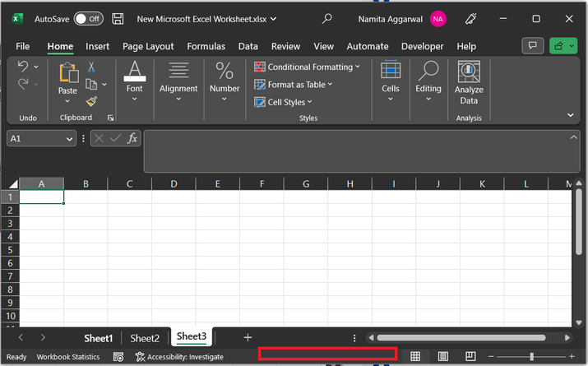Viewport: 588px width, 366px height.
Task: Select column D header
Action: pyautogui.click(x=174, y=183)
